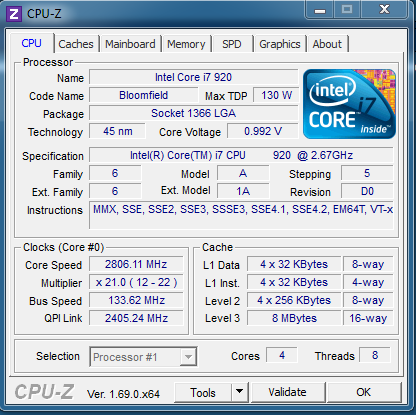This screenshot has width=416, height=415.
Task: Click the processor Name field Intel Core i7 920
Action: click(x=193, y=77)
